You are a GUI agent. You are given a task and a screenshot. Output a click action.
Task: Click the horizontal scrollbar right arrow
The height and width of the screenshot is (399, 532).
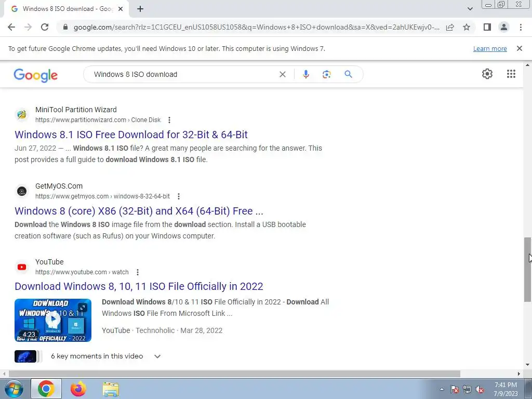[519, 374]
